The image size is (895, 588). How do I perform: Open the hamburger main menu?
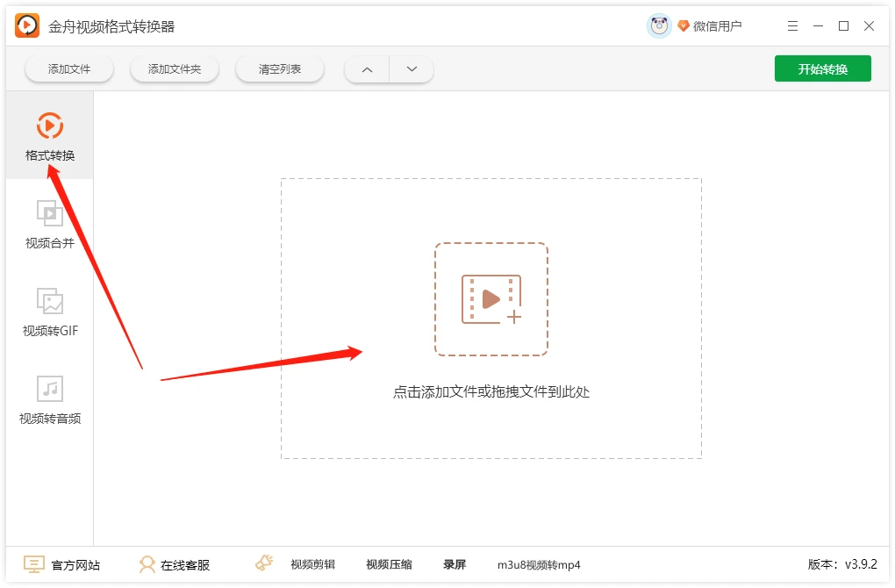[x=792, y=26]
